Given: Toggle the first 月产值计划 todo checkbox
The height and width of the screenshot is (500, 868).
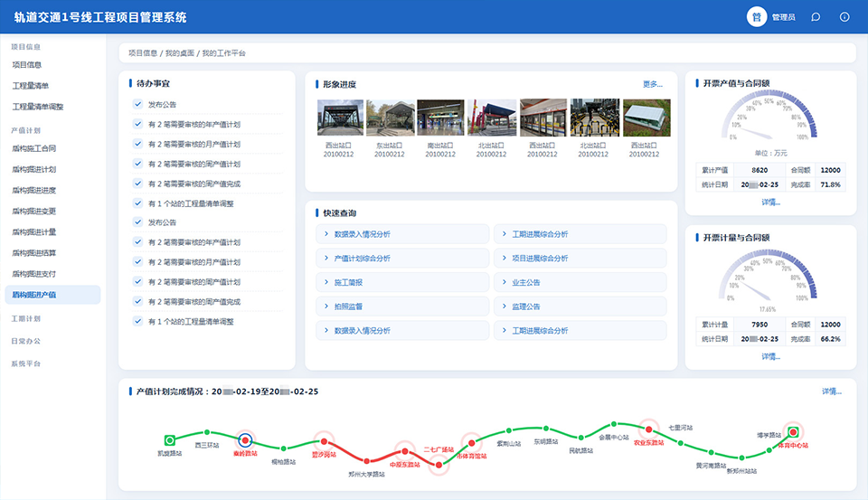Looking at the screenshot, I should [x=137, y=144].
